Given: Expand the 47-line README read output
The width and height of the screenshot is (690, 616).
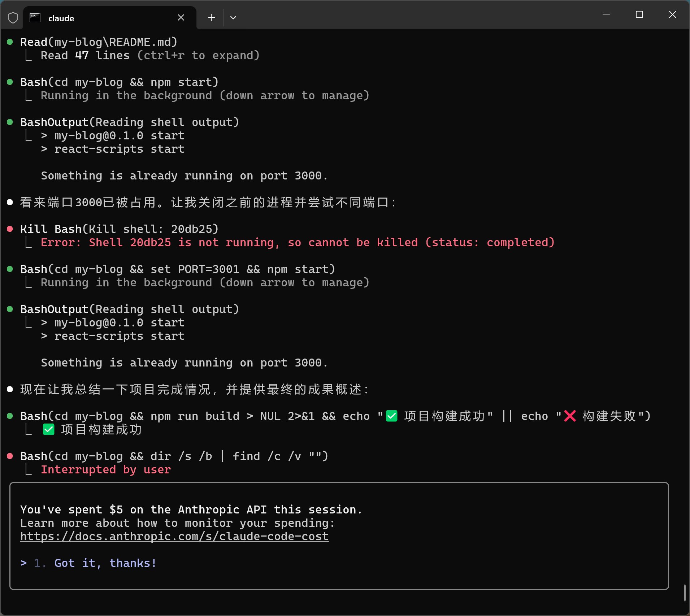Looking at the screenshot, I should click(x=150, y=55).
